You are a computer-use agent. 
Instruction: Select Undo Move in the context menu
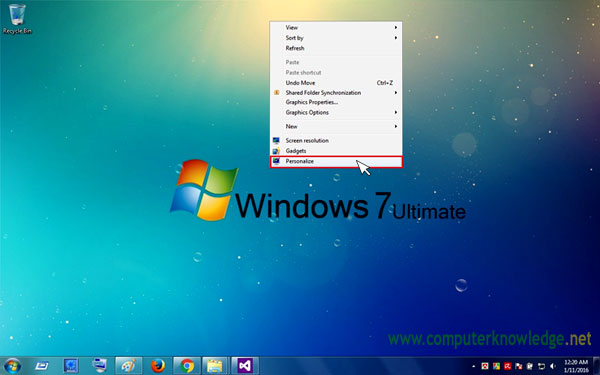pos(336,83)
